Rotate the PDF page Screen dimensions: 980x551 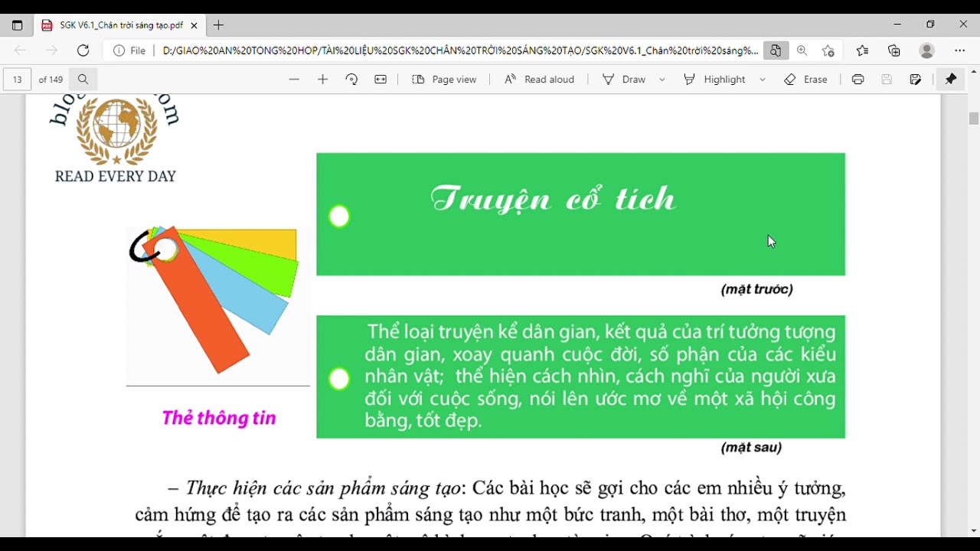[x=351, y=80]
